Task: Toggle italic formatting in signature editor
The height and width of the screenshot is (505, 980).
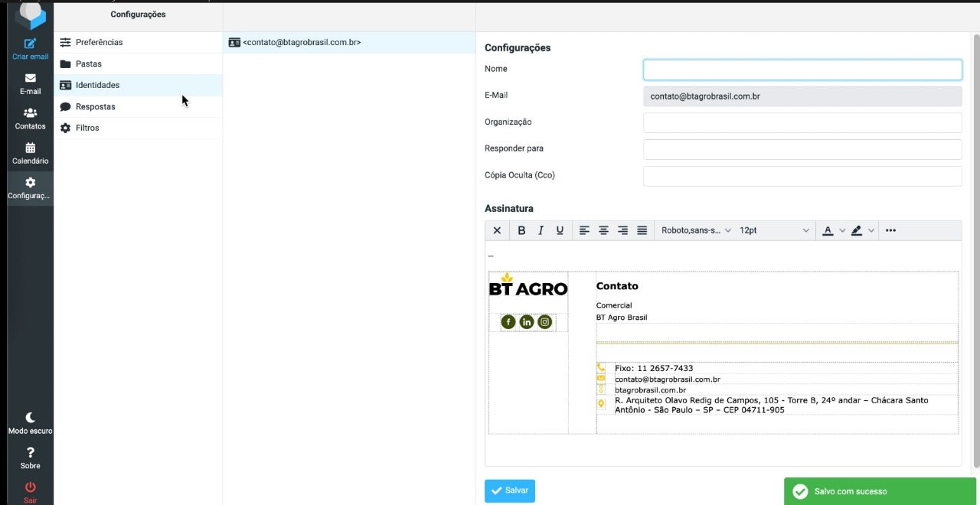Action: 541,230
